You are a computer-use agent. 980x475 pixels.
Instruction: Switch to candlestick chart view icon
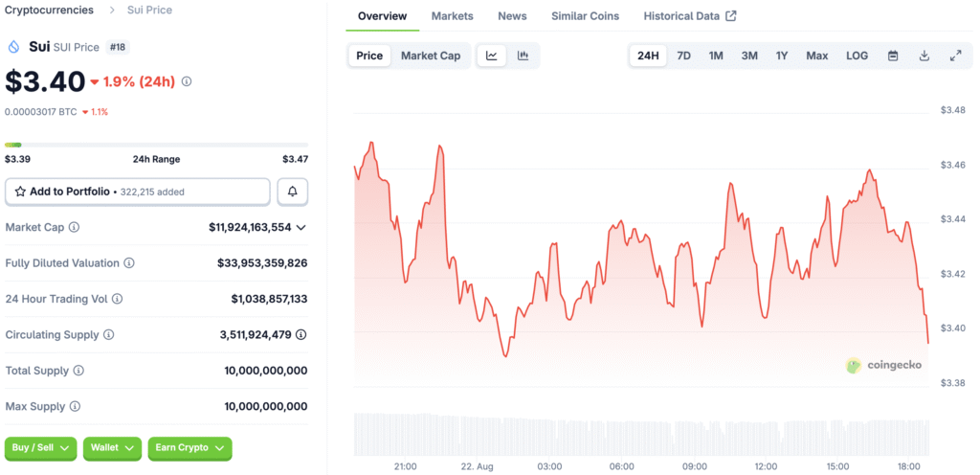click(523, 56)
